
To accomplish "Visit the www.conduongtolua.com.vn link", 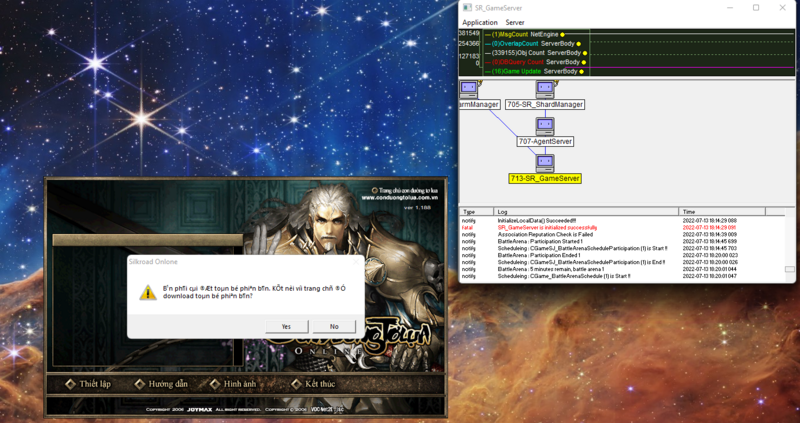I will [401, 197].
